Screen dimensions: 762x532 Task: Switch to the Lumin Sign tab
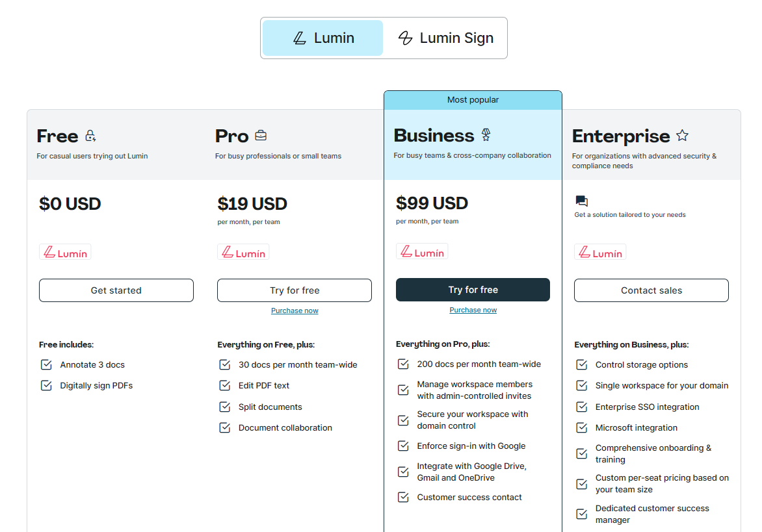tap(446, 38)
